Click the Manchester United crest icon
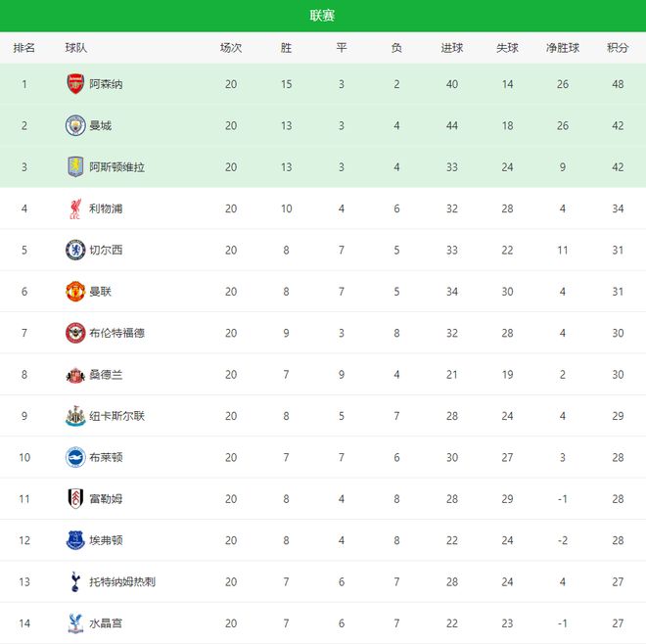 [75, 291]
